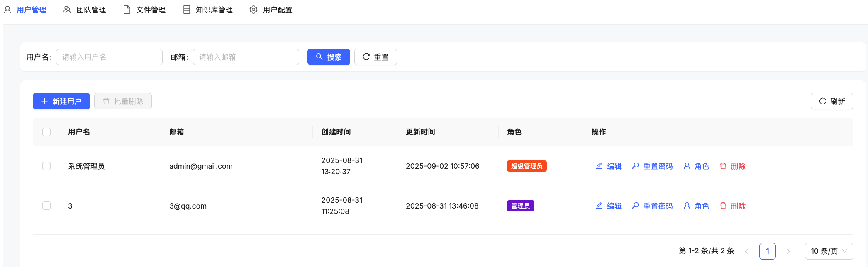Viewport: 868px width, 267px height.
Task: Click the role person icon for 系统管理员
Action: pyautogui.click(x=687, y=166)
